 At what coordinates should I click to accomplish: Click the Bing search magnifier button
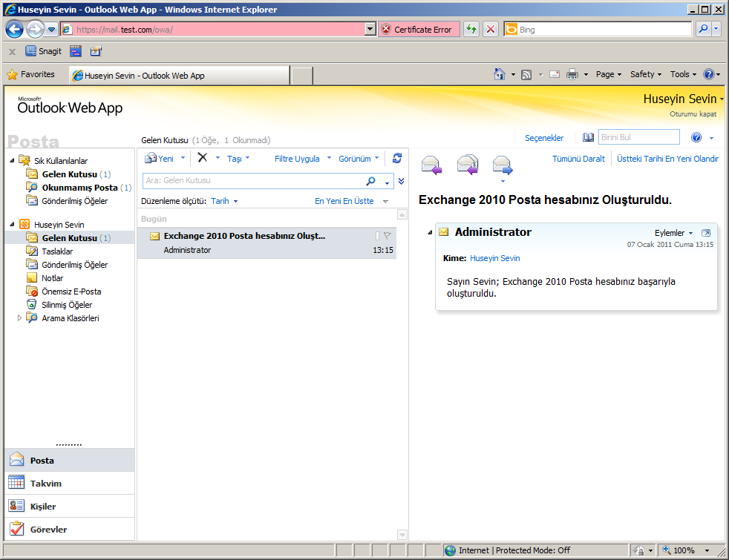pyautogui.click(x=704, y=29)
